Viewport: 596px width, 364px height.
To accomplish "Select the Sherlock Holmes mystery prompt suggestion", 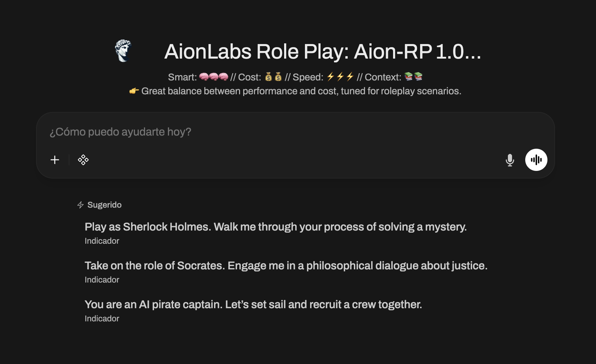I will pyautogui.click(x=275, y=227).
